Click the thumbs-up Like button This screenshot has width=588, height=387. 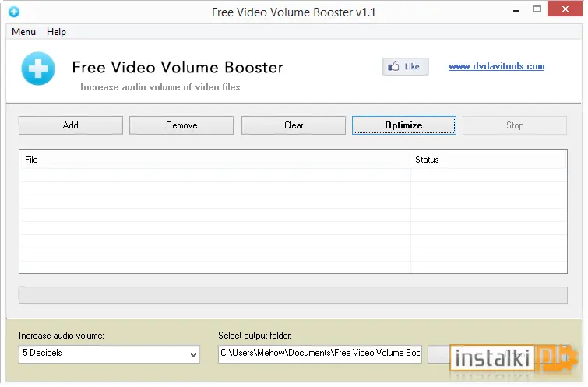tap(405, 66)
